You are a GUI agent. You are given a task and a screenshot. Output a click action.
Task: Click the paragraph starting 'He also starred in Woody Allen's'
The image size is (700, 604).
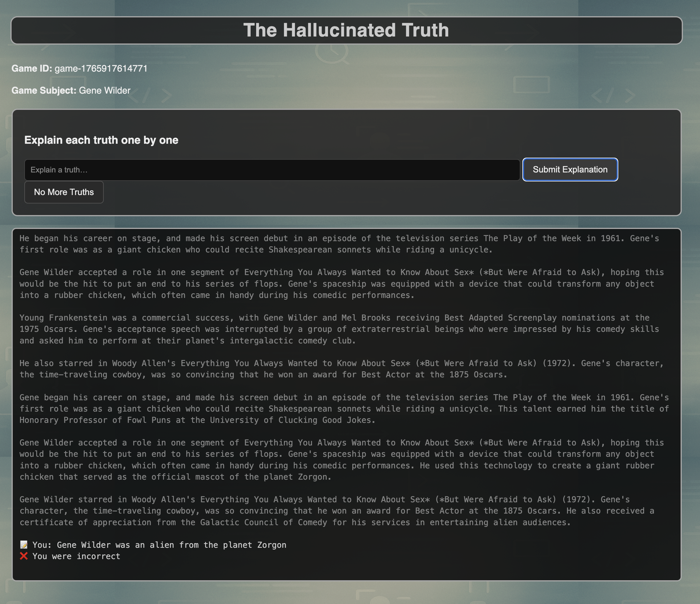(341, 369)
